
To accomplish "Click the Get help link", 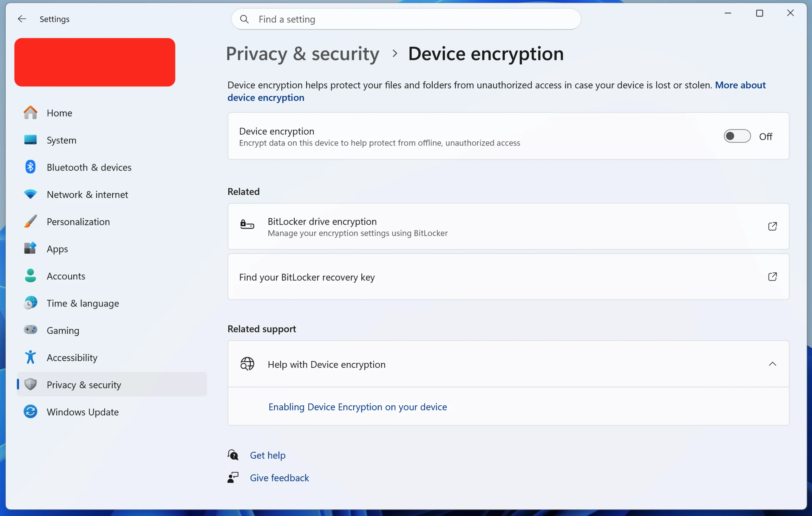I will tap(268, 455).
